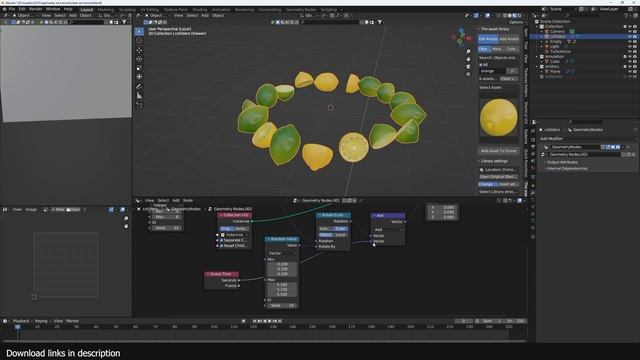The height and width of the screenshot is (360, 640).
Task: Hide the Camera object in Outliner
Action: coord(630,31)
